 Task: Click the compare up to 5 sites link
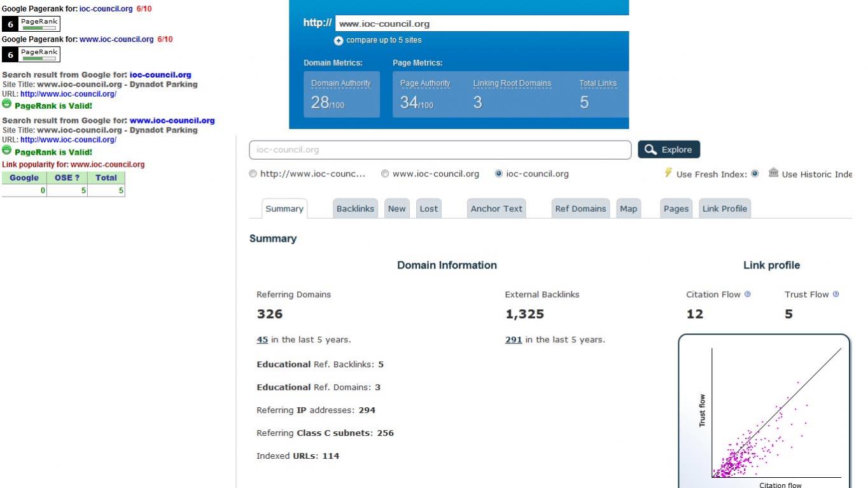click(x=384, y=40)
